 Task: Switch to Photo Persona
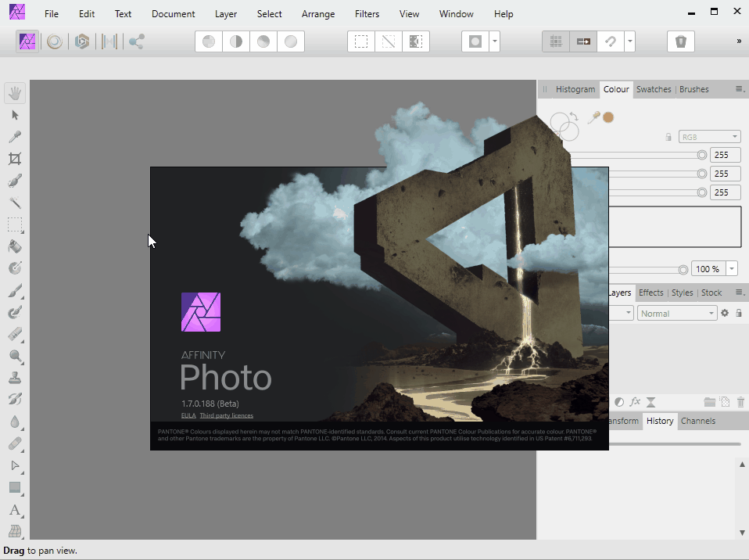coord(27,41)
